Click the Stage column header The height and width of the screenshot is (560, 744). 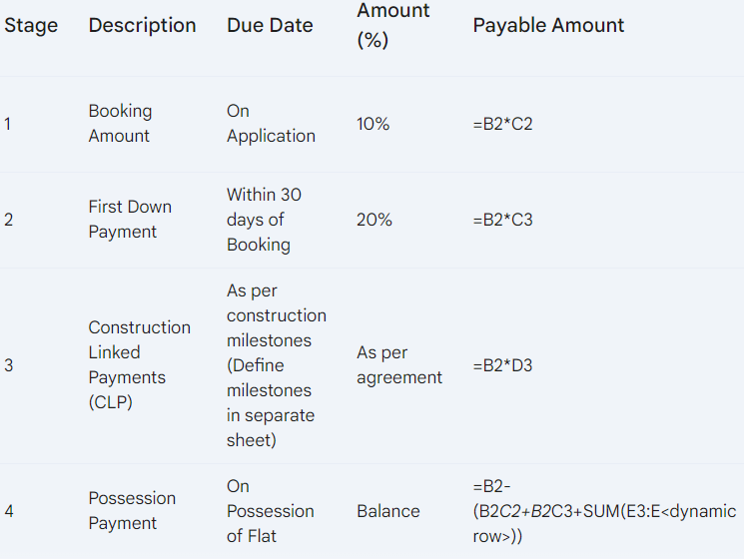[x=31, y=25]
